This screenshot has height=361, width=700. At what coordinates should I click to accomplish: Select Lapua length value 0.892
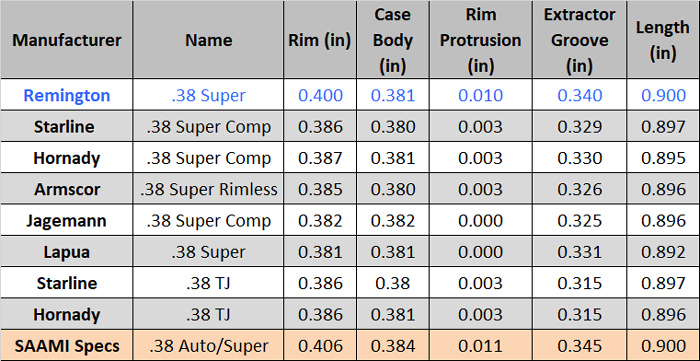pos(663,252)
